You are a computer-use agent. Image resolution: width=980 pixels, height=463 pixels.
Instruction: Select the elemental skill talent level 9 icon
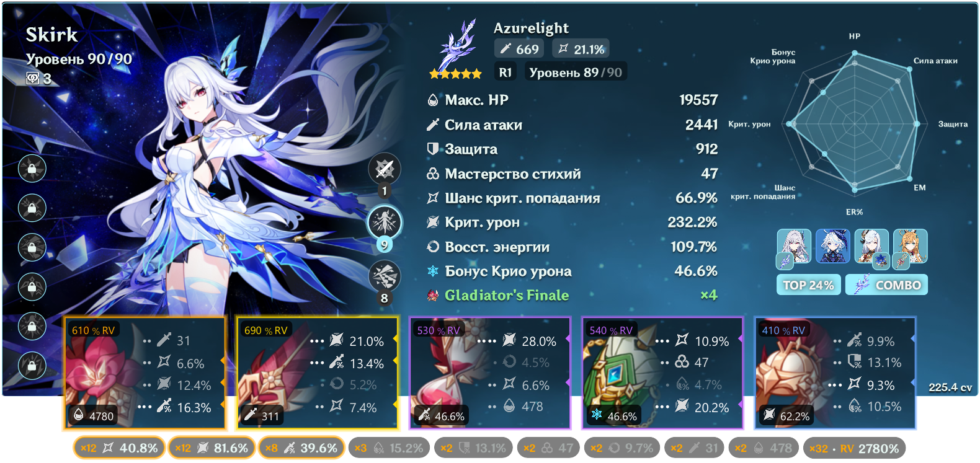click(x=385, y=222)
